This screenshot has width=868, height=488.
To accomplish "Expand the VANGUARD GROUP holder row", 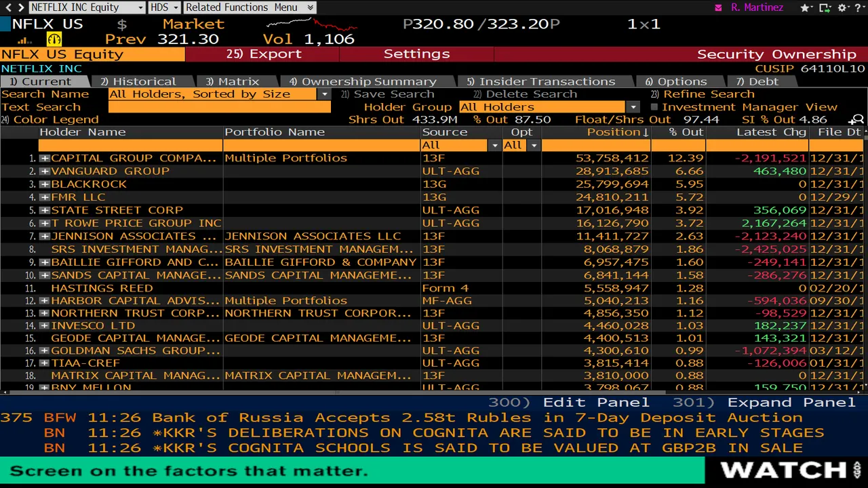I will [x=45, y=171].
